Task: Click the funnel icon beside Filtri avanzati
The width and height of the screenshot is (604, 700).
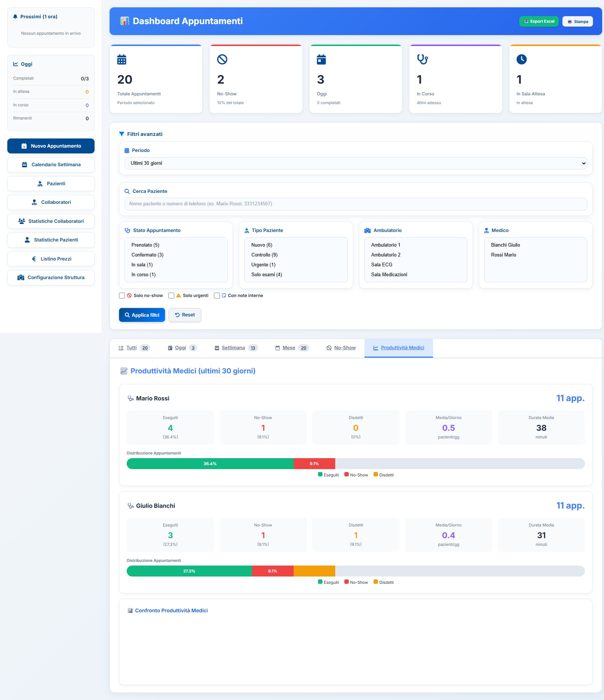Action: pyautogui.click(x=122, y=134)
